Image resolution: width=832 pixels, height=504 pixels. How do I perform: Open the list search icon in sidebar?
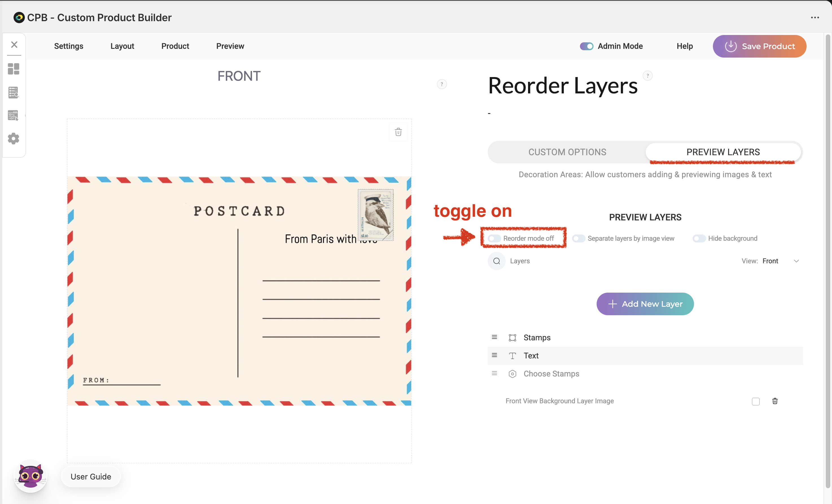tap(14, 93)
